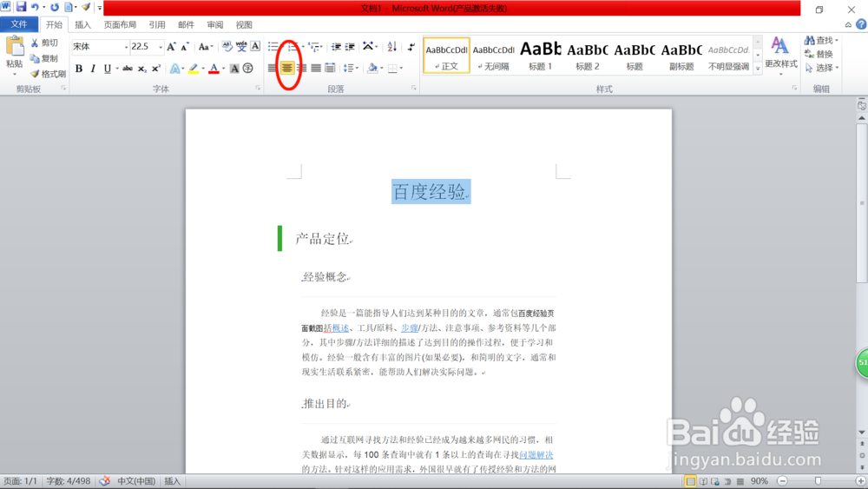Viewport: 868px width, 489px height.
Task: Click the Decrease Indent icon
Action: pyautogui.click(x=336, y=47)
